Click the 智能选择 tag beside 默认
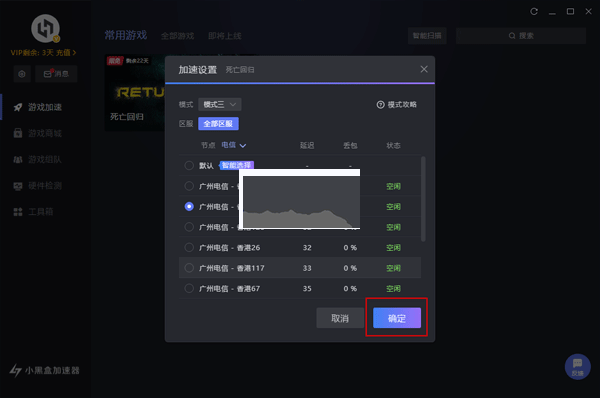Image resolution: width=600 pixels, height=398 pixels. (236, 165)
